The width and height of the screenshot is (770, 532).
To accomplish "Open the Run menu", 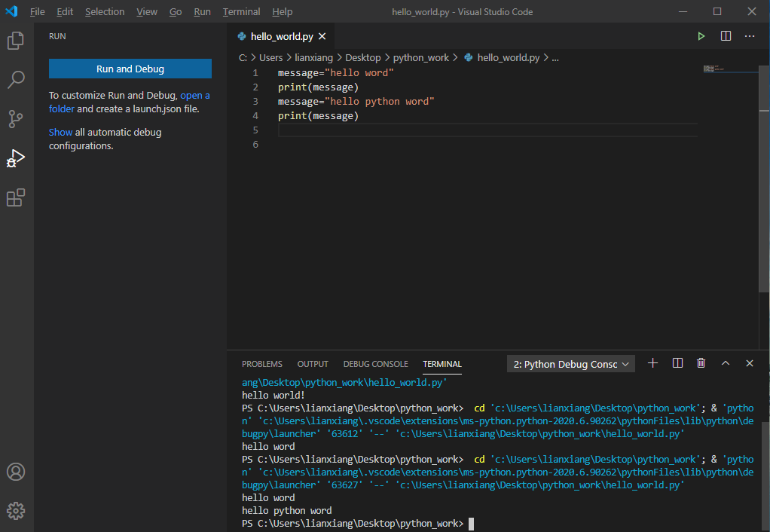I will [202, 12].
